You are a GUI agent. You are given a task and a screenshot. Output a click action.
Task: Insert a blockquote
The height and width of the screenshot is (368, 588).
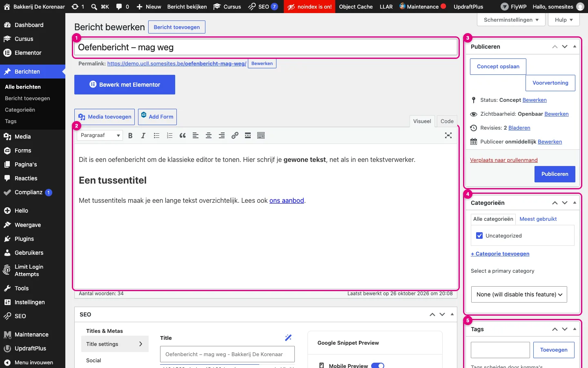[183, 135]
